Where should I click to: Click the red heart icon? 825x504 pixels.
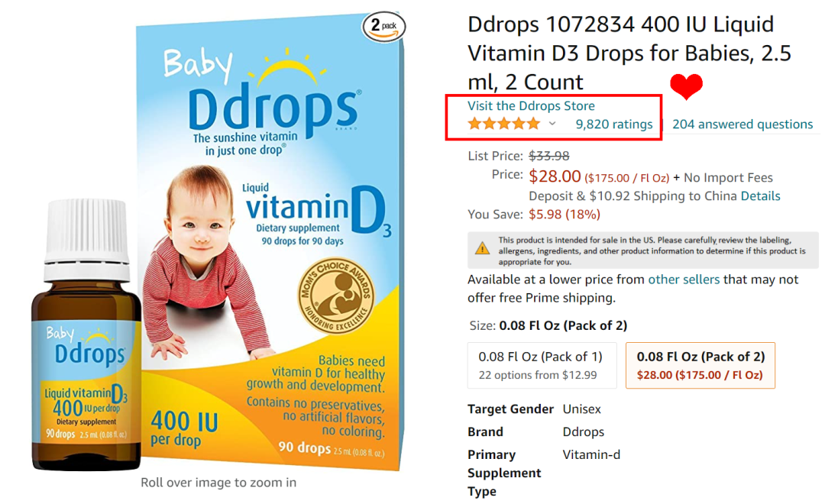pyautogui.click(x=686, y=87)
